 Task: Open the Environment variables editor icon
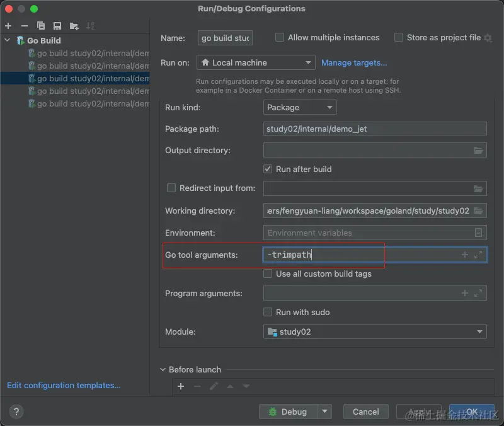tap(478, 233)
